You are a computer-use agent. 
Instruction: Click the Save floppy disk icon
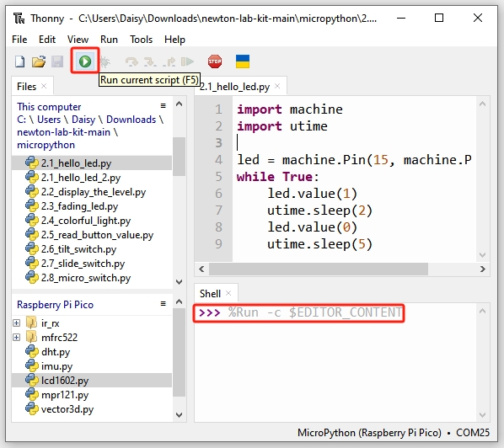pos(57,61)
